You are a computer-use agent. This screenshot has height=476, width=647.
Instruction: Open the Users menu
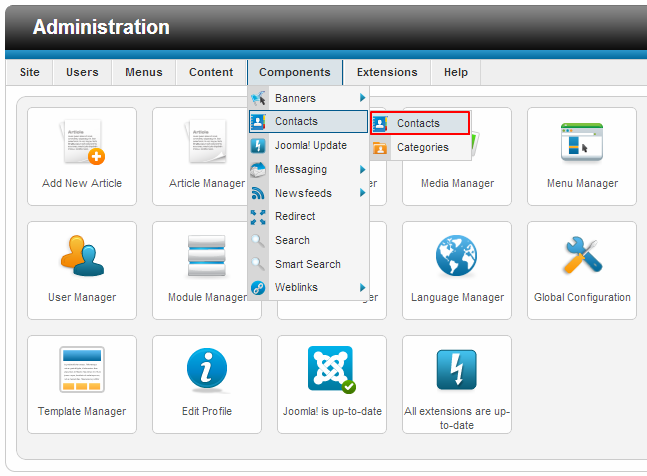click(x=82, y=72)
